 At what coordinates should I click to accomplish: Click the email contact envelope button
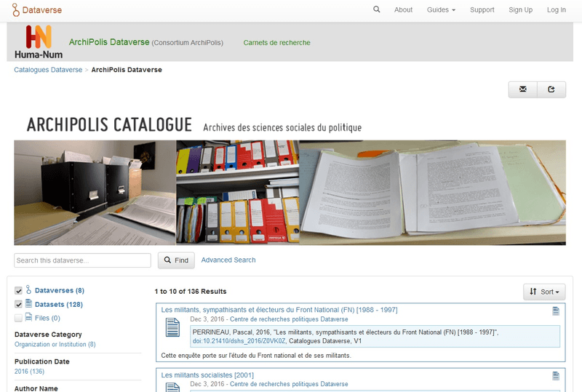coord(522,89)
